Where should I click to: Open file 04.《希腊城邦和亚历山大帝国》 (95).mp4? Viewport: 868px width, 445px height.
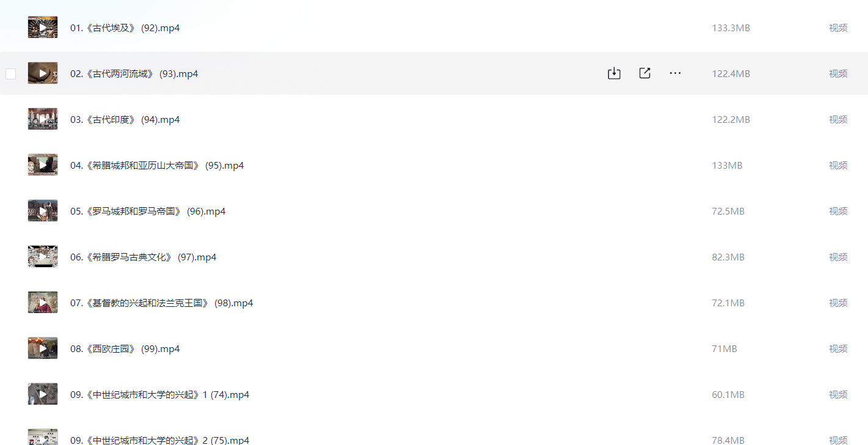(157, 166)
